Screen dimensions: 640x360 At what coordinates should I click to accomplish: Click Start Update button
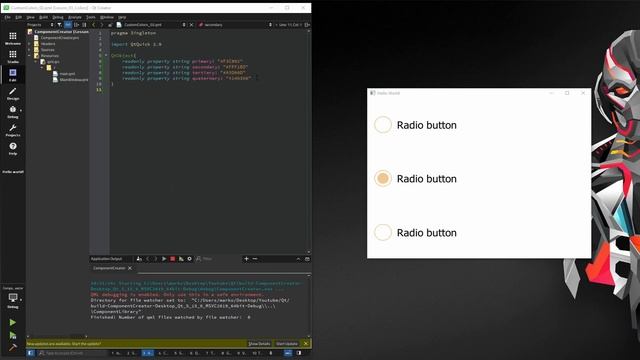point(287,344)
